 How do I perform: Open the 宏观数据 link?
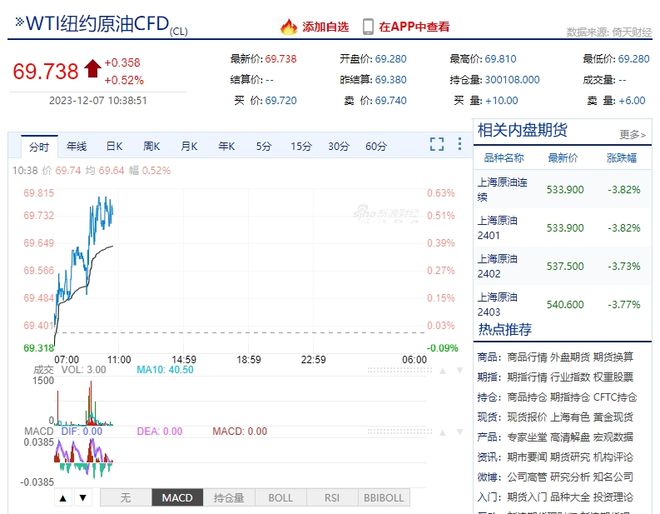coord(613,437)
